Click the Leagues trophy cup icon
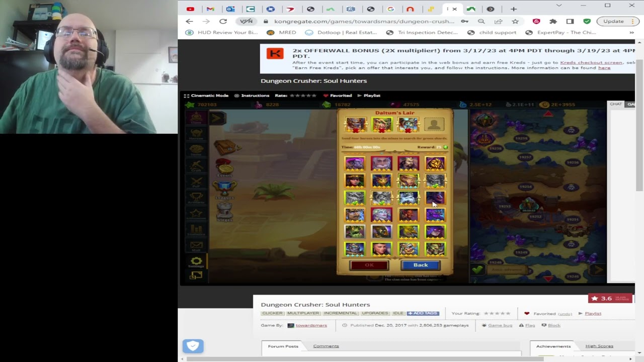644x362 pixels. point(224,190)
